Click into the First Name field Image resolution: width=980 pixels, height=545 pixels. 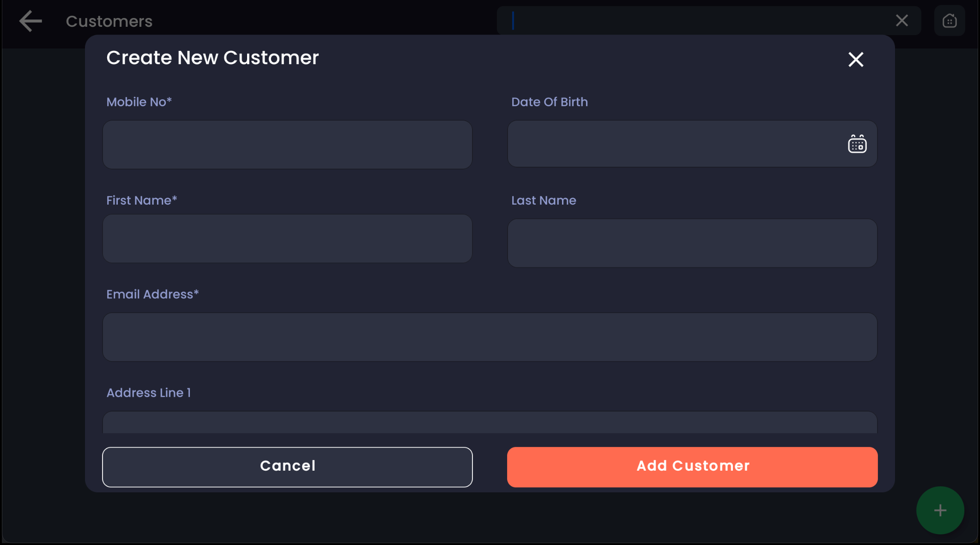[287, 239]
